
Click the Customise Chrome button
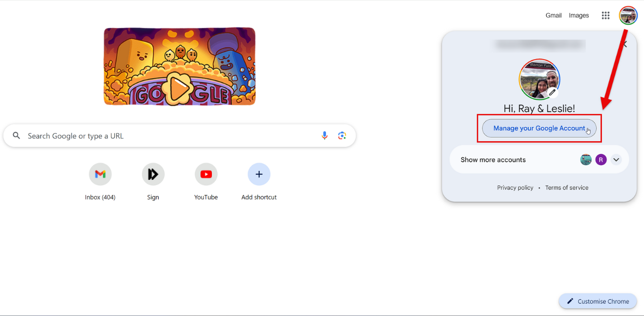598,301
